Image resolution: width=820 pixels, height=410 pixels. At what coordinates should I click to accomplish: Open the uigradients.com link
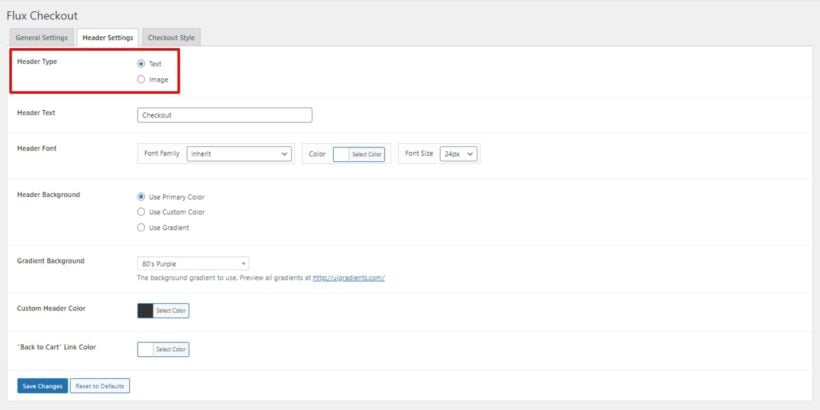pos(349,278)
